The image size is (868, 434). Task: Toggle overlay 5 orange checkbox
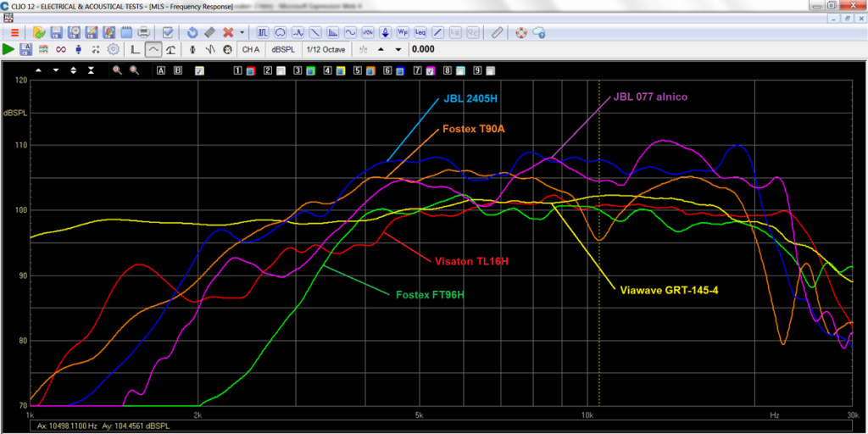370,71
